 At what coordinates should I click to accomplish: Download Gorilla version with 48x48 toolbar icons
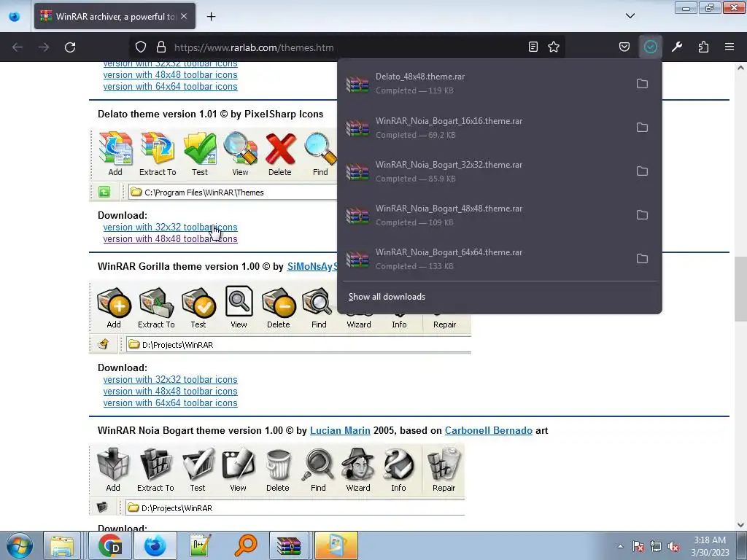(170, 391)
